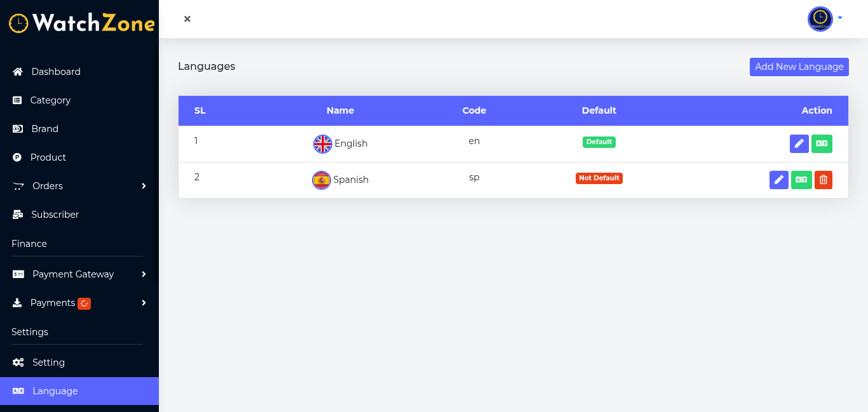Close the sidebar using the X icon
Screen dimensions: 868x412
(187, 19)
